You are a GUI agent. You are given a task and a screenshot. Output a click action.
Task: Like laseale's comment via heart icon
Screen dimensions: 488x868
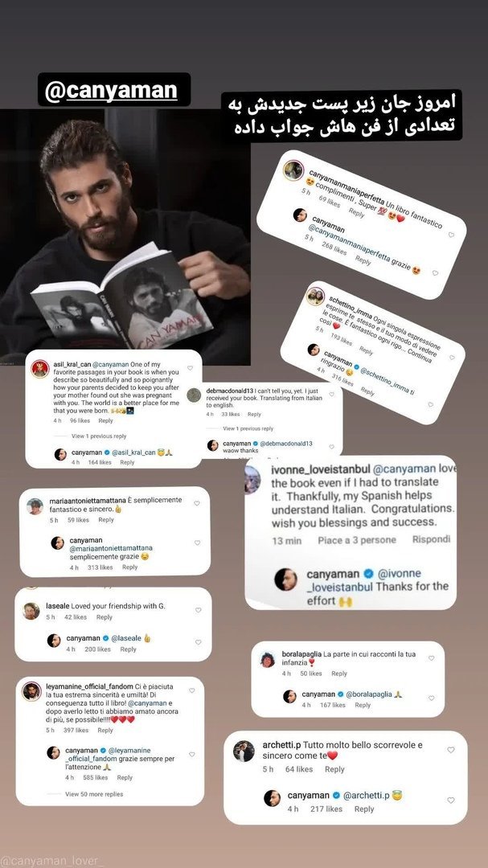[x=198, y=610]
